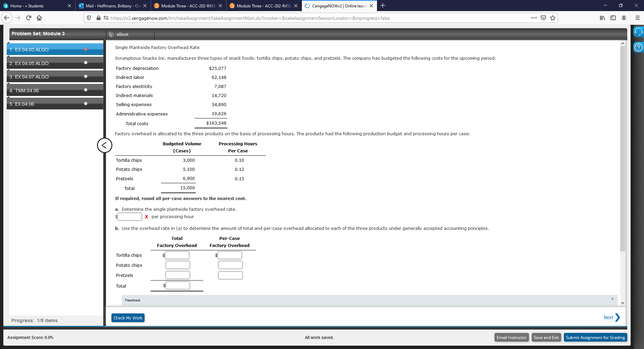Click Tortilla chips total overhead field

coord(177,255)
